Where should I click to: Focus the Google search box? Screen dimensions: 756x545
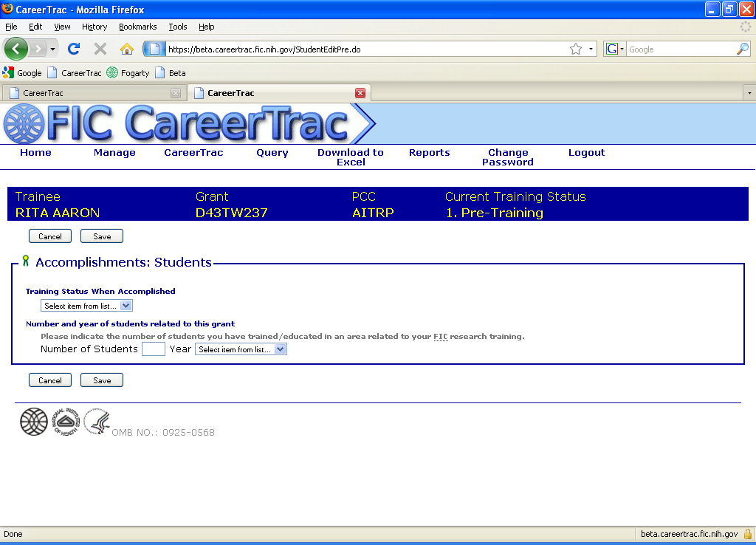[x=681, y=49]
